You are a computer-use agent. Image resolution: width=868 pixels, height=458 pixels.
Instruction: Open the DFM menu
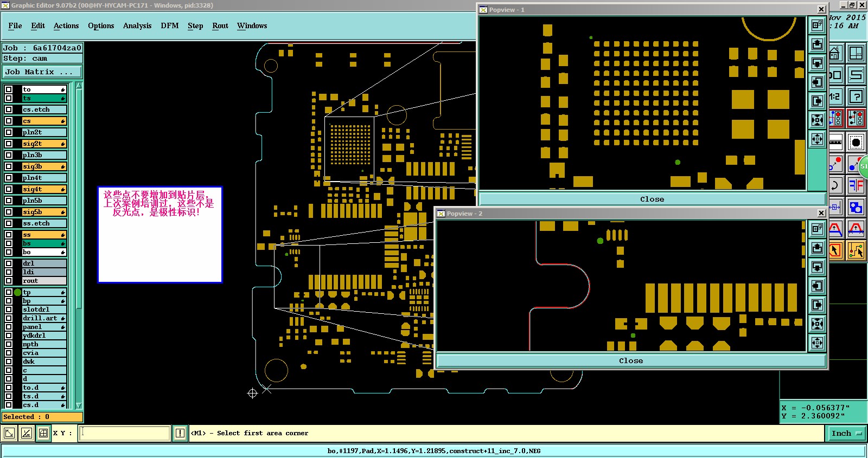click(x=170, y=25)
